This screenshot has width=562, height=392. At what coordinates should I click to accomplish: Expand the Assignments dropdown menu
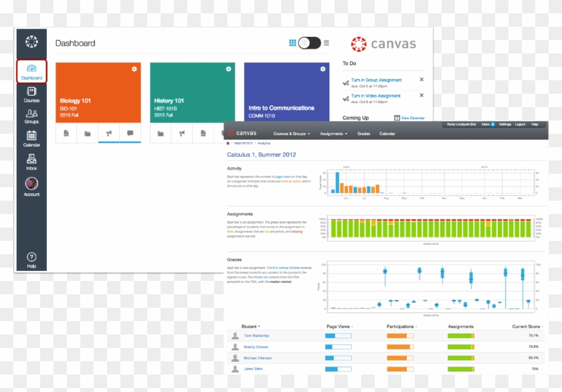coord(333,134)
